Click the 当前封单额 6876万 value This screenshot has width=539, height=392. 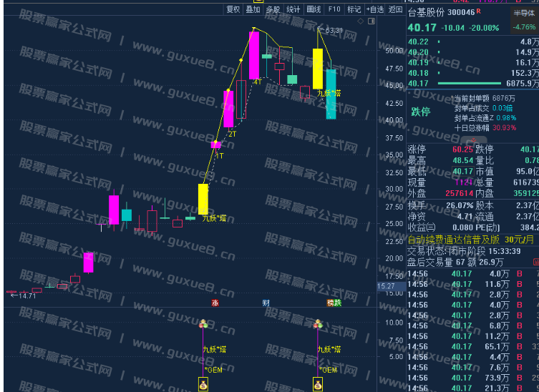504,98
